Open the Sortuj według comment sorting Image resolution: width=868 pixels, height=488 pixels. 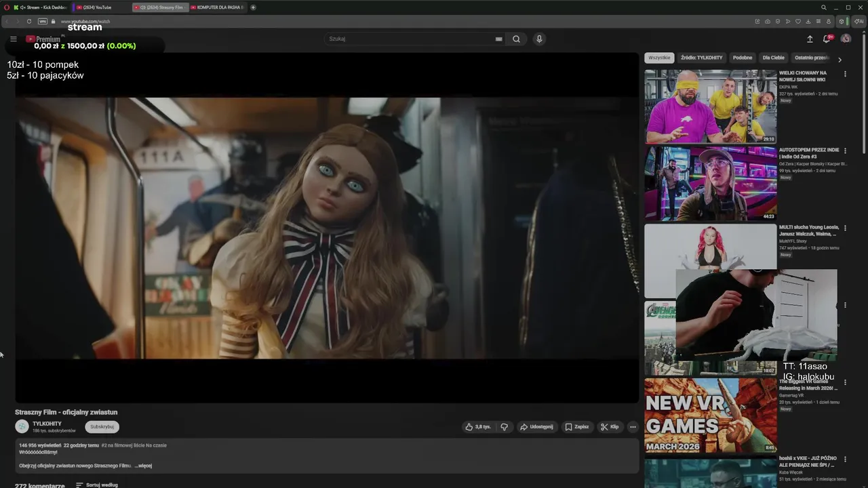[97, 485]
